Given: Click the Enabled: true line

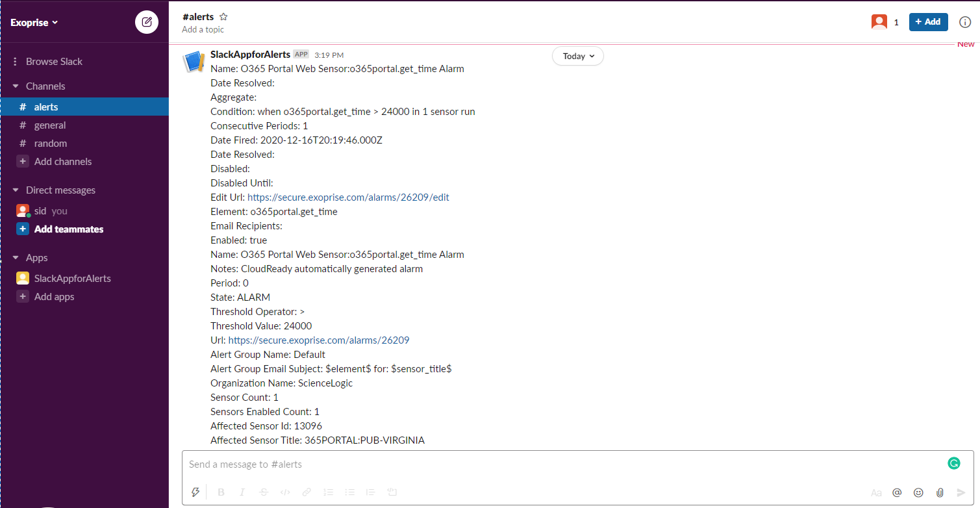Looking at the screenshot, I should pyautogui.click(x=239, y=240).
